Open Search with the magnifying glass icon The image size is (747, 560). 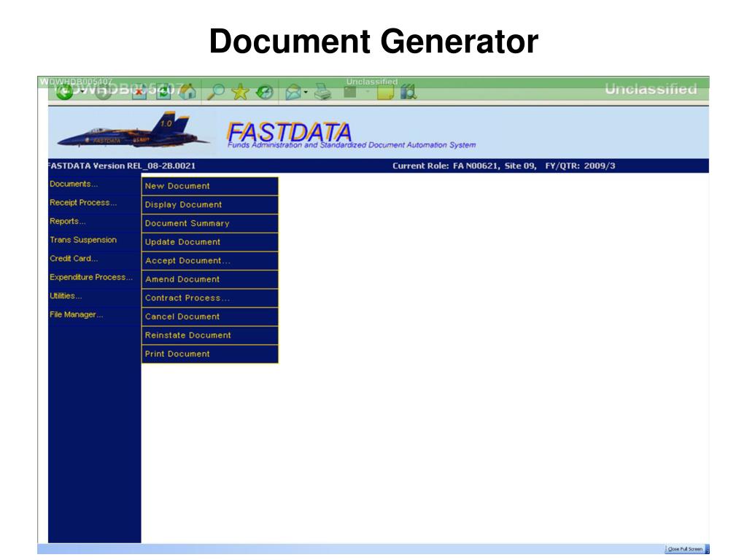coord(216,91)
